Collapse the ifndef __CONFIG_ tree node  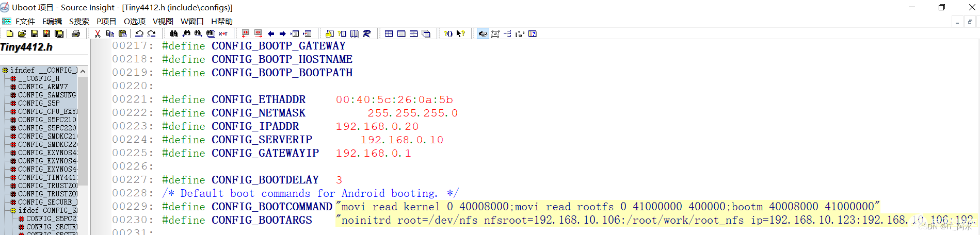[x=5, y=70]
